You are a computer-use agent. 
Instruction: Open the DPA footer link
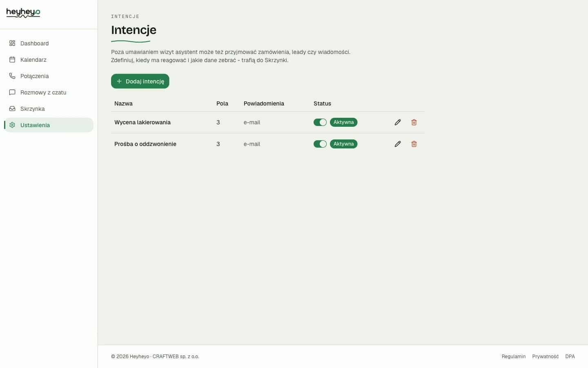570,357
